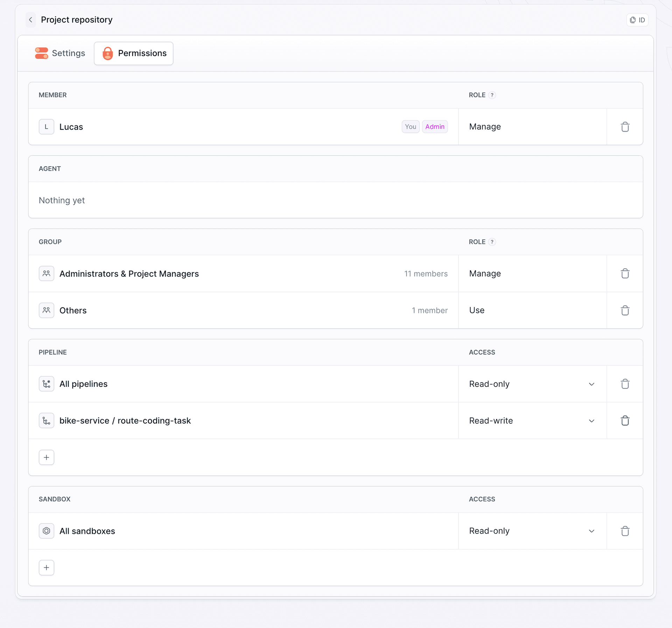Open the Permissions tab

[134, 53]
